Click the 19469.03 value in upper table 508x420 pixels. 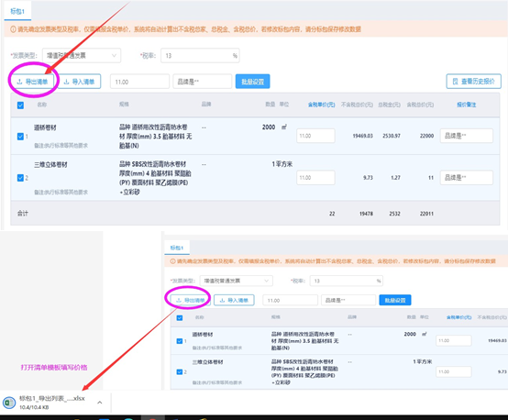point(362,136)
